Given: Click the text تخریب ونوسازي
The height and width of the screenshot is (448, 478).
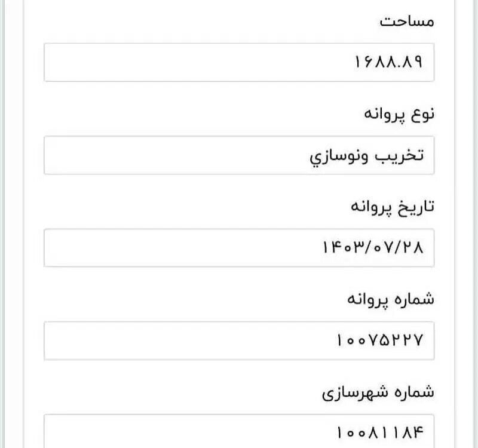Looking at the screenshot, I should (x=367, y=157).
